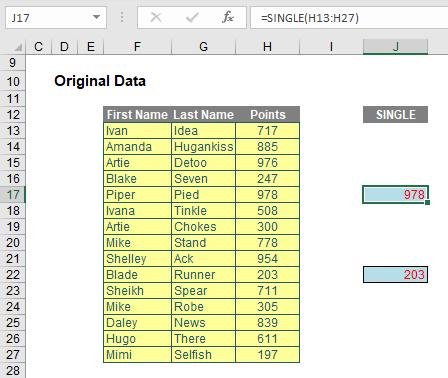Viewport: 448px width, 378px height.
Task: Click the Enter checkmark icon in formula bar
Action: 192,17
